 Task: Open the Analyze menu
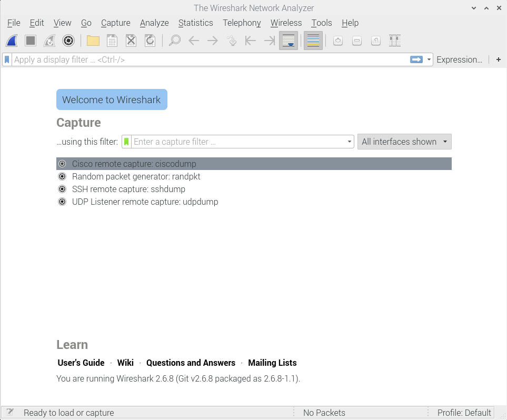pos(154,23)
